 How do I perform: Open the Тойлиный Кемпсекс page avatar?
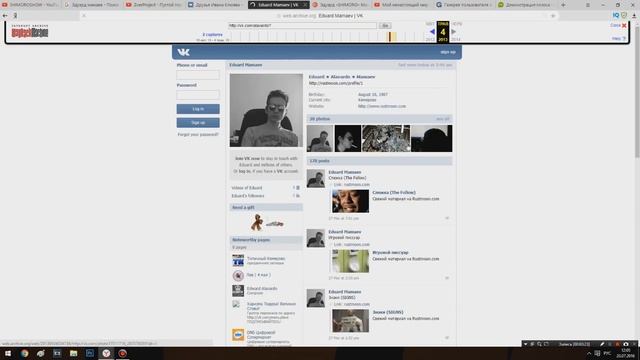click(x=238, y=260)
